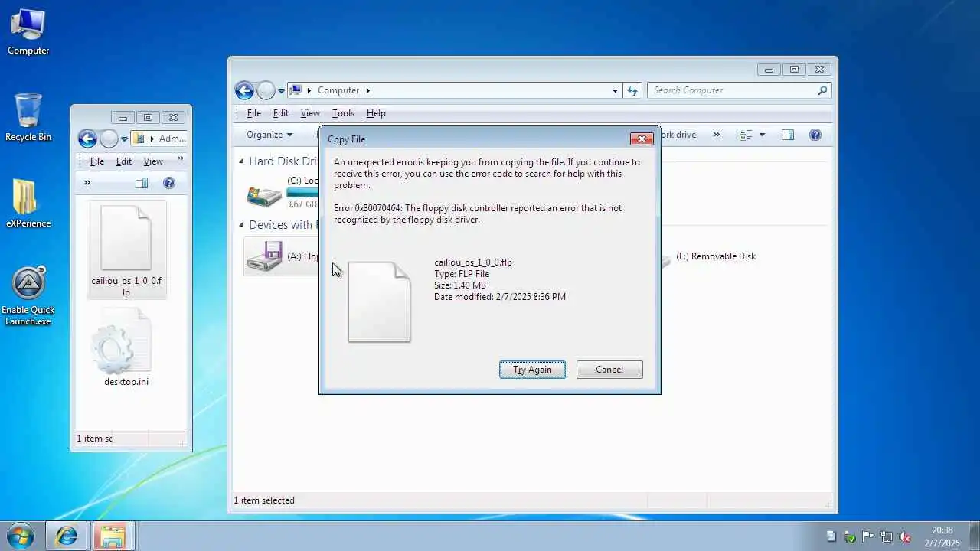Open Computer desktop icon
This screenshot has width=980, height=551.
click(x=28, y=32)
